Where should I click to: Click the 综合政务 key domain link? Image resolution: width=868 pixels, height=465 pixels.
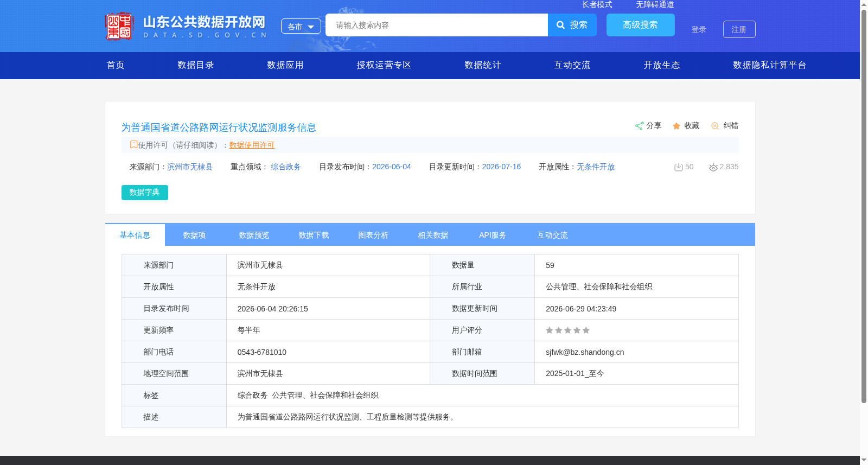[x=286, y=167]
